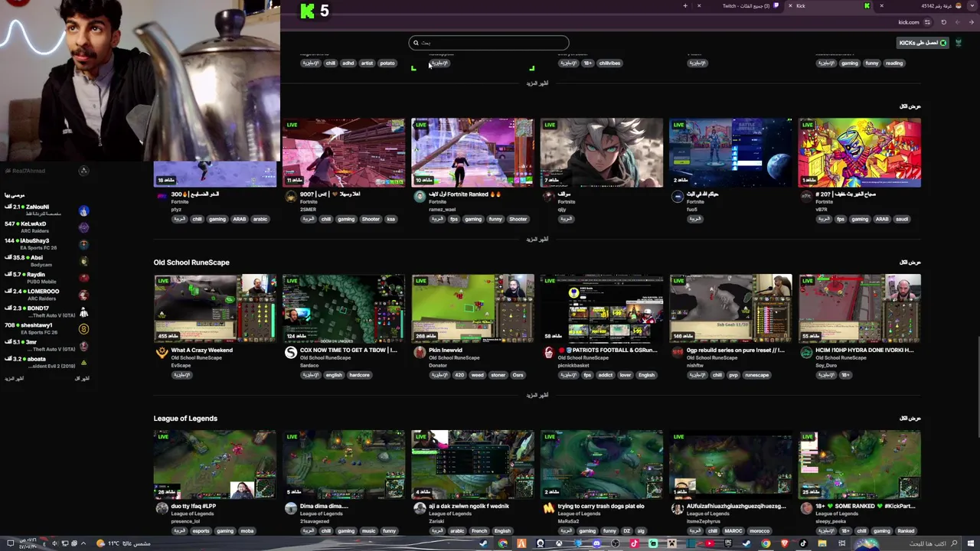Open a new browser tab

pos(685,6)
